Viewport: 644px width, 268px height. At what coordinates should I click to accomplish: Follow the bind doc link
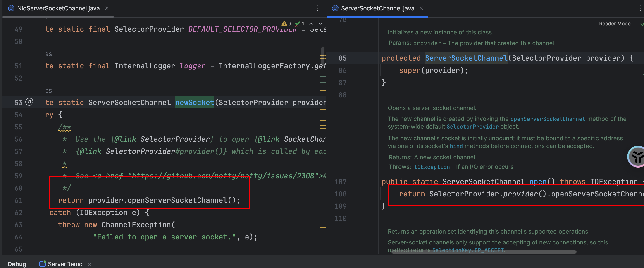pos(456,146)
